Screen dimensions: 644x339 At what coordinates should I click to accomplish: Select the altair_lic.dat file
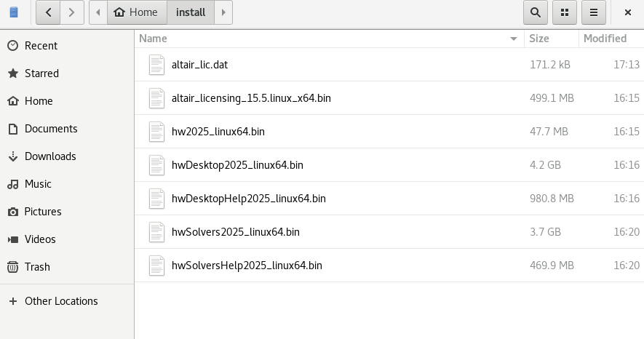[210, 65]
